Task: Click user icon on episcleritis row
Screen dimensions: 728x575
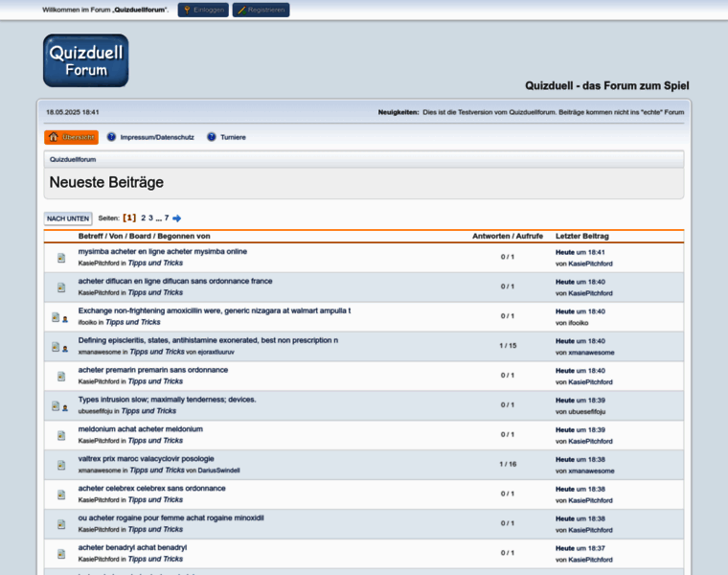Action: pyautogui.click(x=65, y=349)
